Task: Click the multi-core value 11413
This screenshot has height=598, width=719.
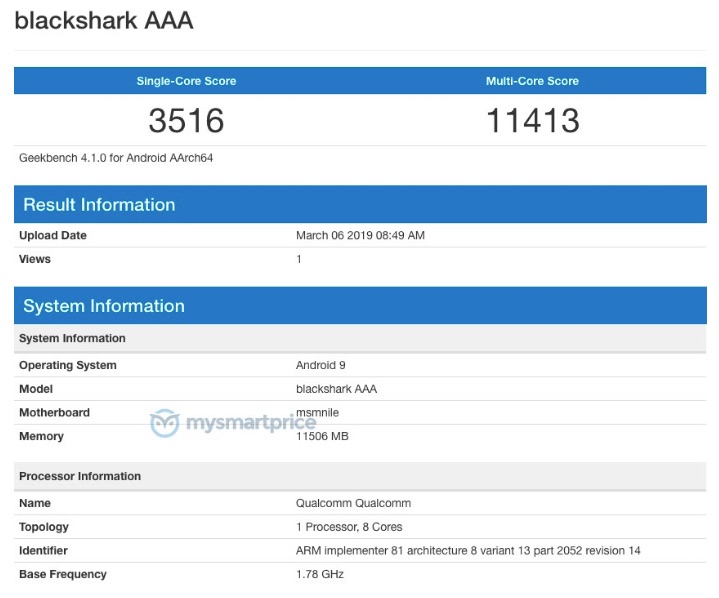Action: pyautogui.click(x=532, y=121)
